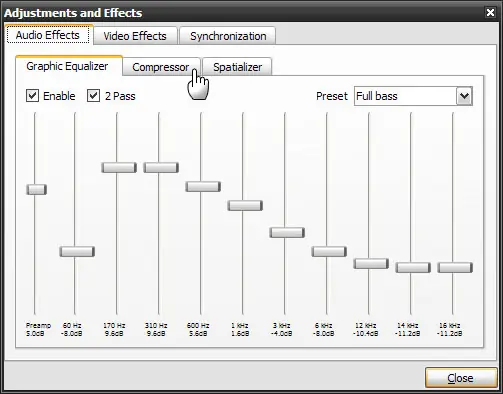Switch to the Video Effects tab
Screen dimensions: 503x394
coord(135,36)
